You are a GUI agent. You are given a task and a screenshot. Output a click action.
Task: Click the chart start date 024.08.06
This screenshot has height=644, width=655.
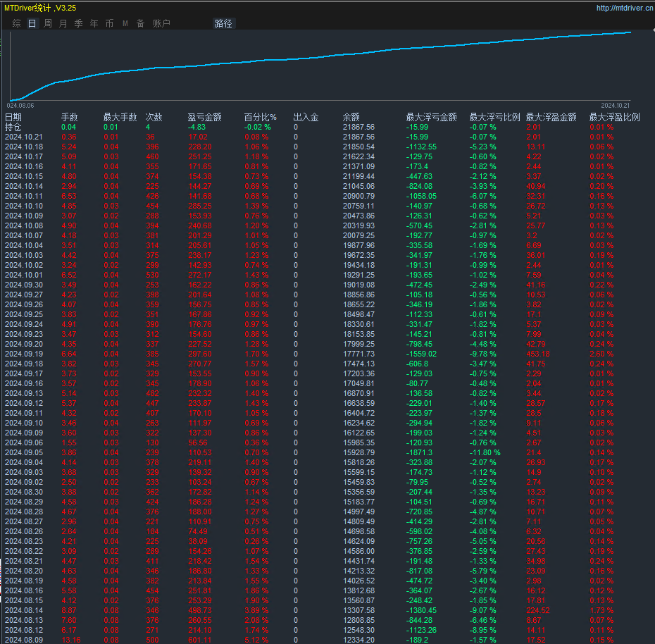tap(20, 106)
